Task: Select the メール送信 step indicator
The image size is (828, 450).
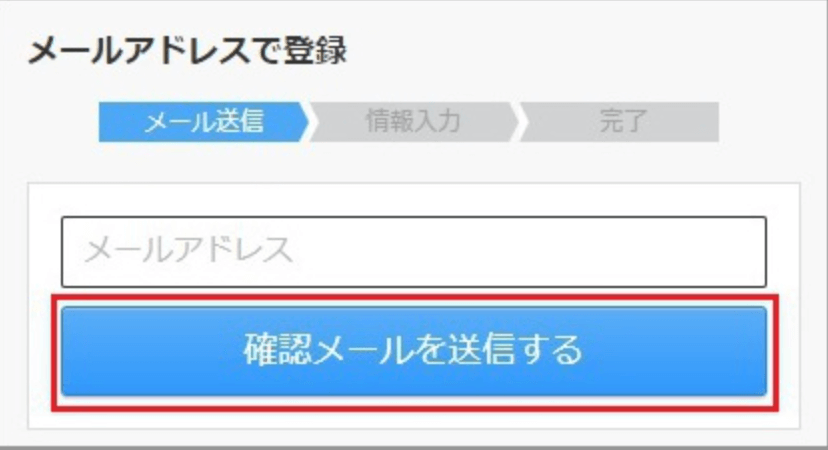Action: pyautogui.click(x=203, y=122)
